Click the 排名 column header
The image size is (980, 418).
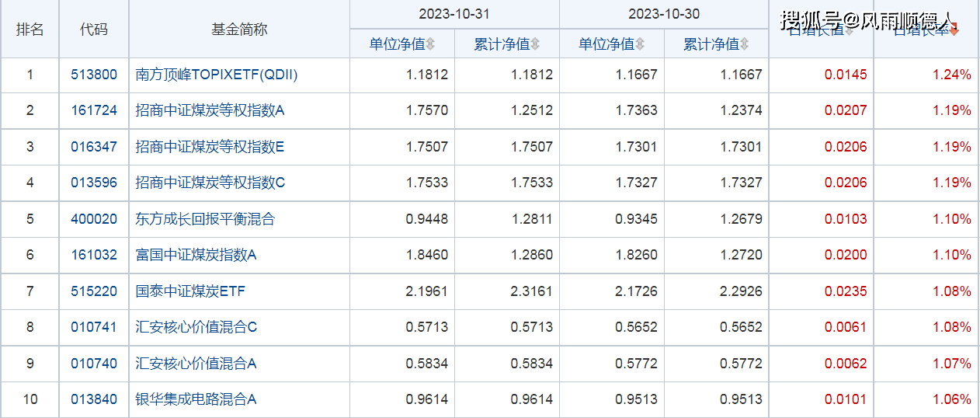(x=30, y=30)
